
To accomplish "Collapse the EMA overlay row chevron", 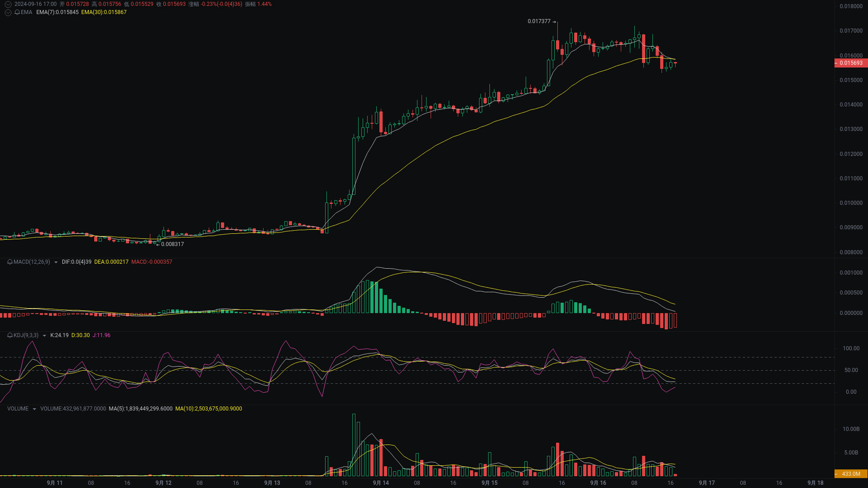I will (x=8, y=13).
